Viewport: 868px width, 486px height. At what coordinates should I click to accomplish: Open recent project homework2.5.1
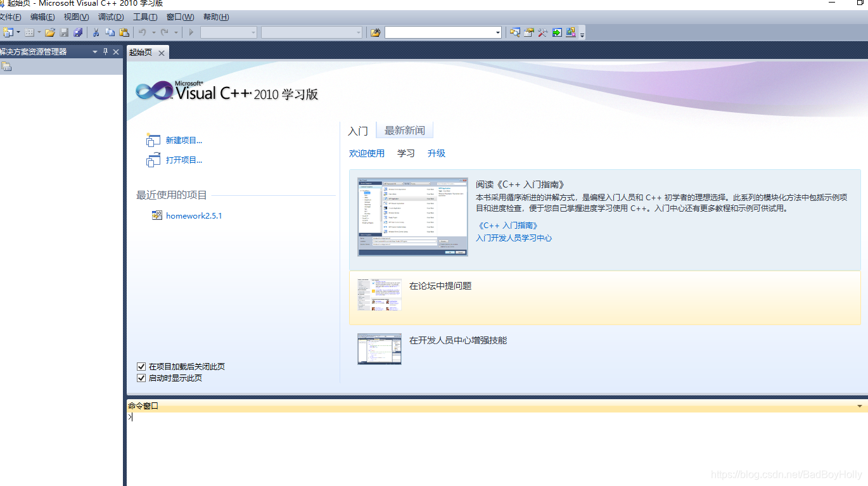194,215
